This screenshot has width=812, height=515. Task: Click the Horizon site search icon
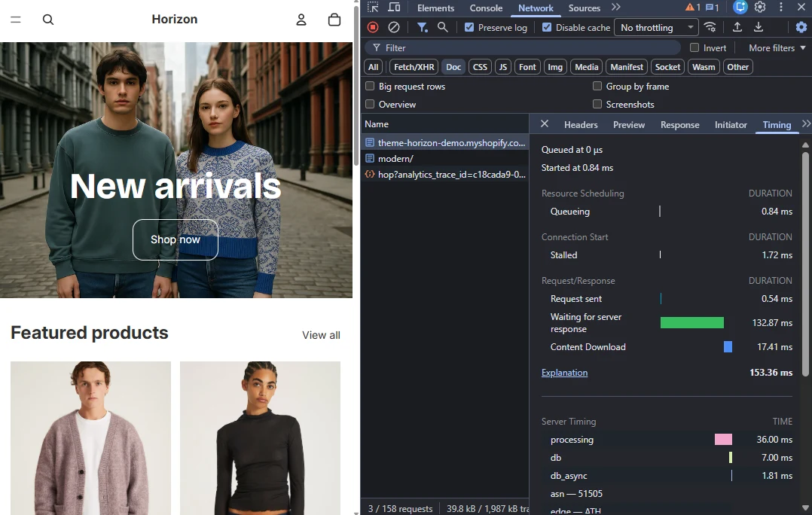pyautogui.click(x=48, y=20)
